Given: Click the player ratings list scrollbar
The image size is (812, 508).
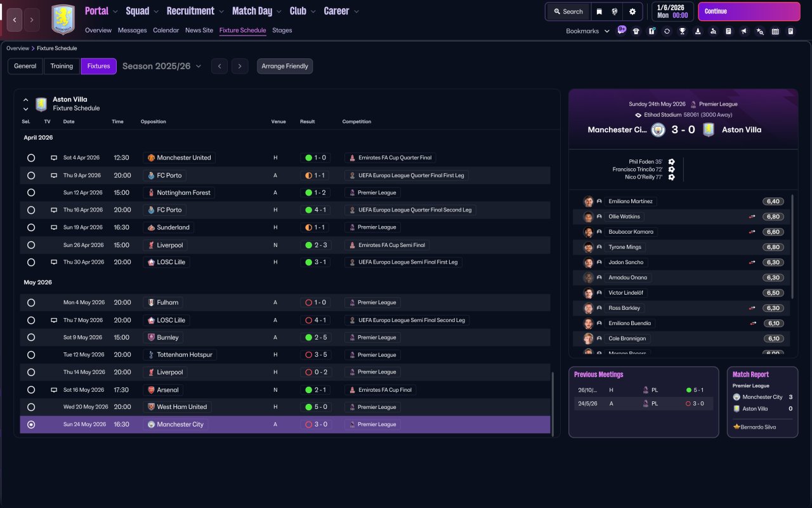Looking at the screenshot, I should 792,246.
